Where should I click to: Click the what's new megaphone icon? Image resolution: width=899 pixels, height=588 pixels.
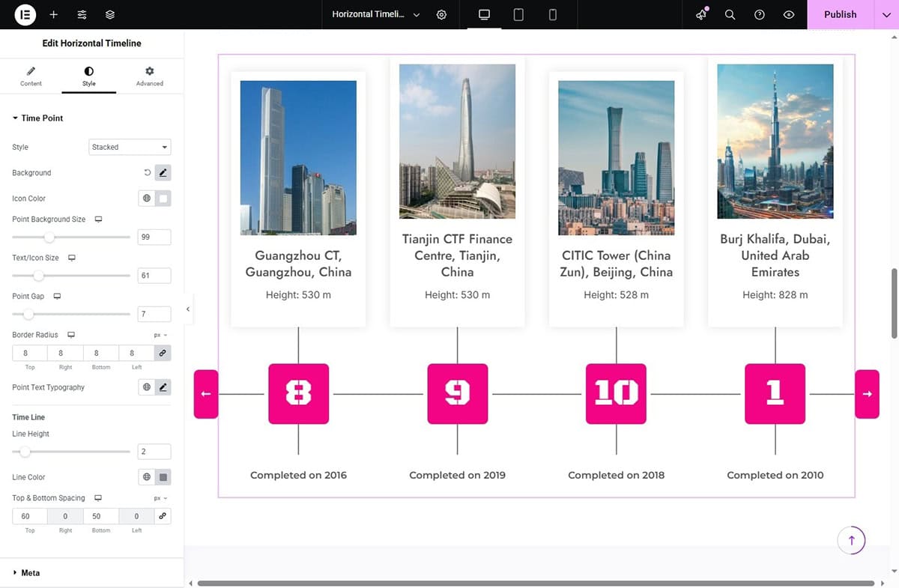[701, 14]
